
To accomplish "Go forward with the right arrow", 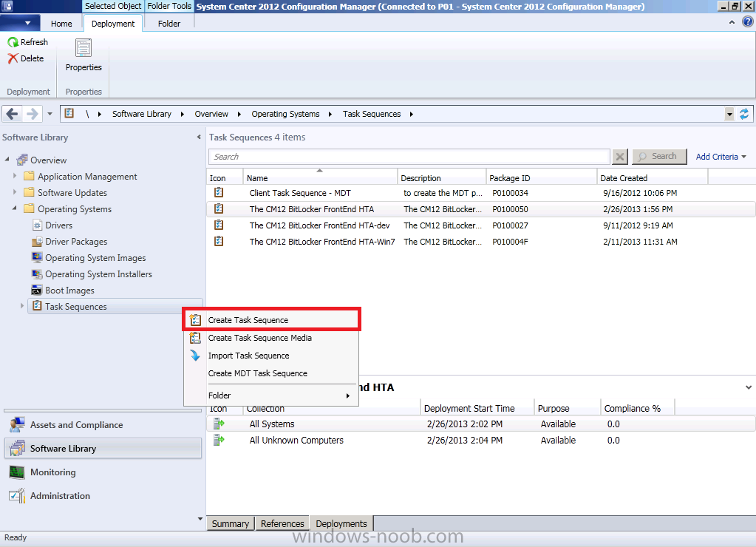I will tap(32, 114).
